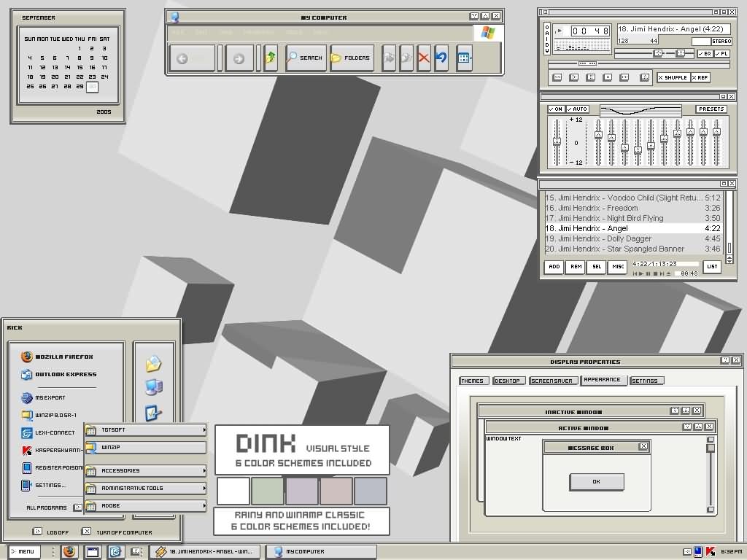Open Kaspersky Anti-Virus from start menu
Viewport: 747px width, 560px height.
click(52, 450)
